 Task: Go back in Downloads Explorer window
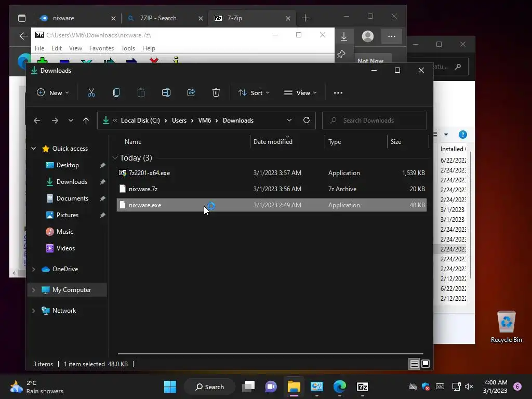[x=37, y=121]
